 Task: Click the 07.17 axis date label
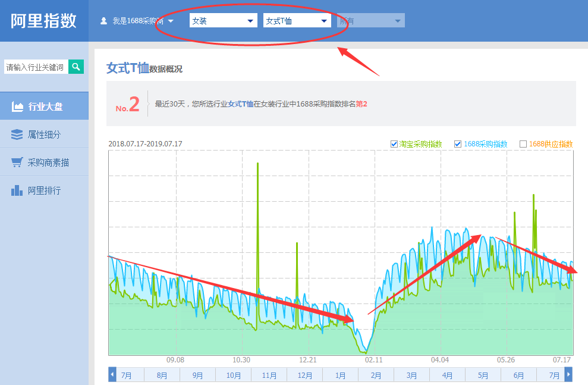[x=562, y=360]
